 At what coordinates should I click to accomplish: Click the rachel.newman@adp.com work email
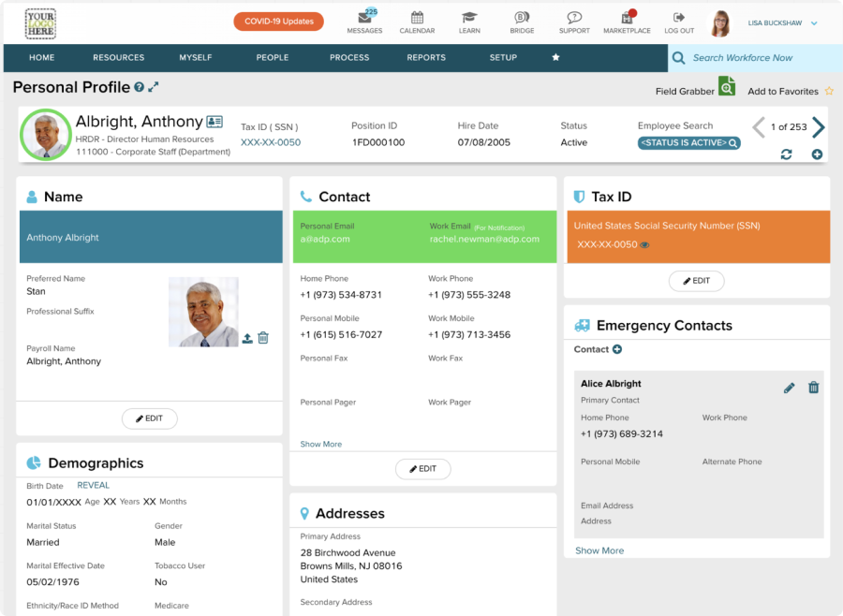pos(484,240)
